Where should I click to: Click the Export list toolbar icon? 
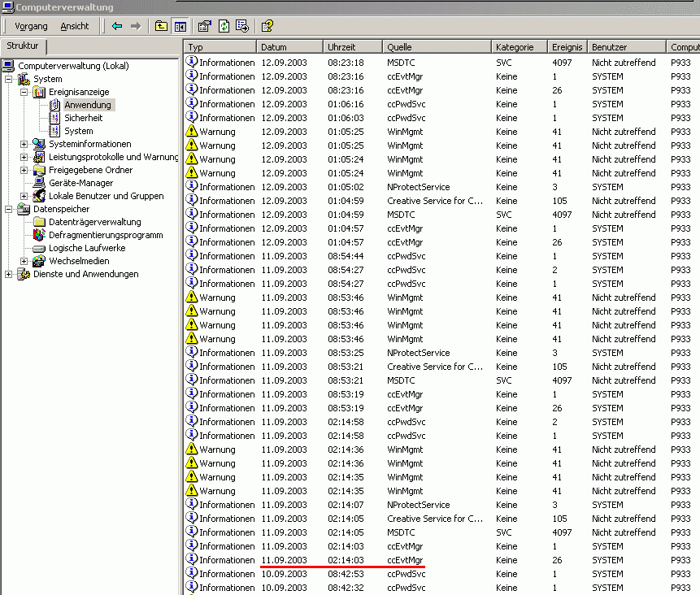242,26
